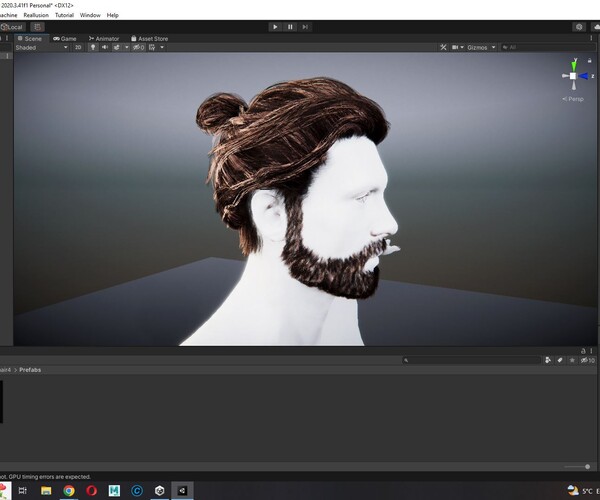This screenshot has width=600, height=500.
Task: Open the Gizmos dropdown arrow
Action: pos(494,47)
